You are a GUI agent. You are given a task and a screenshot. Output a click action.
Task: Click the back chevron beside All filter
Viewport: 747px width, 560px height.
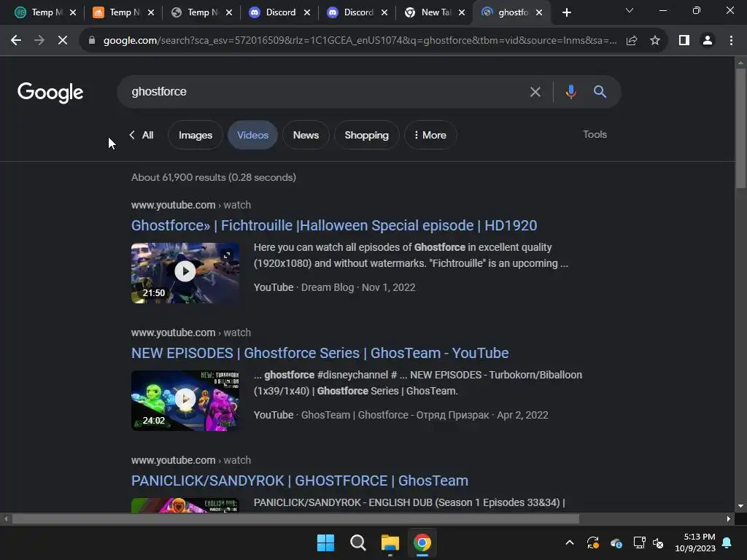coord(132,135)
